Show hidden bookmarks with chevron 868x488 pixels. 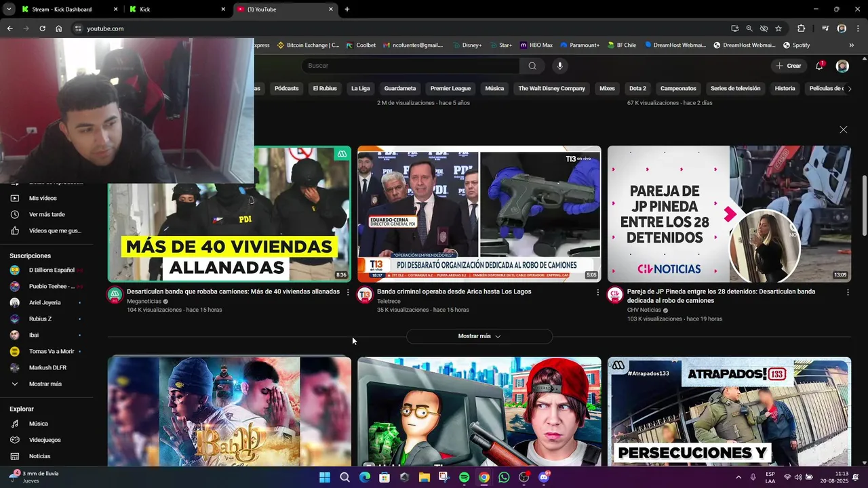click(x=852, y=45)
